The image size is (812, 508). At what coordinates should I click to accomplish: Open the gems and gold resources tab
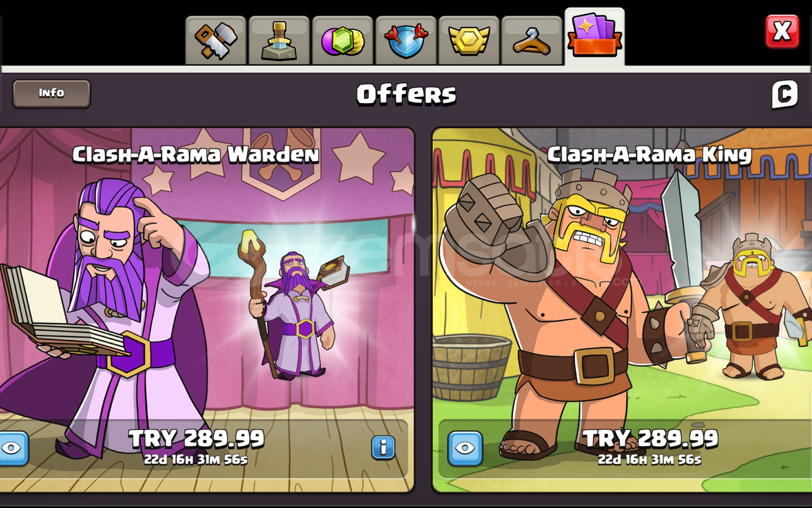[343, 40]
